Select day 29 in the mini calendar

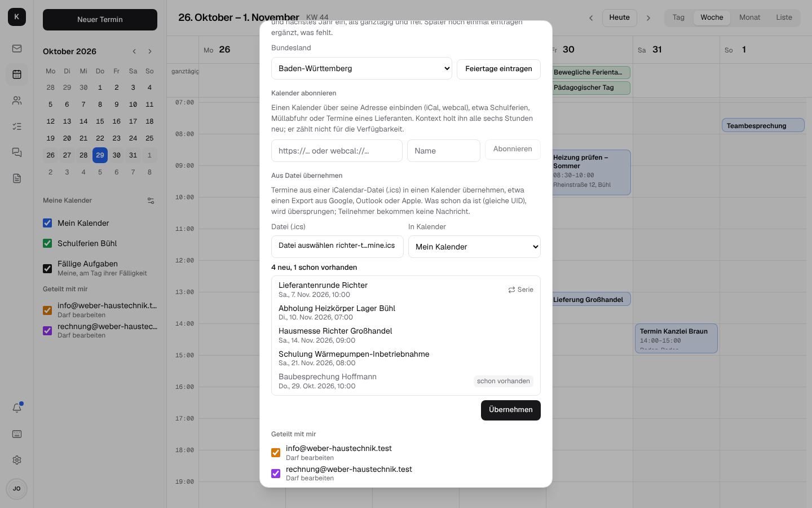click(100, 155)
